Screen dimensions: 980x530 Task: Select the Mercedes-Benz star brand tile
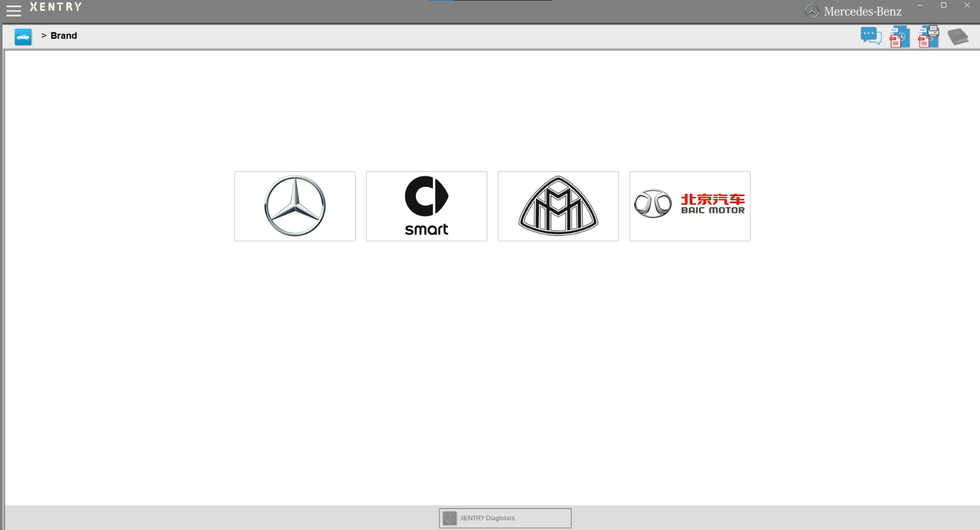[x=295, y=206]
